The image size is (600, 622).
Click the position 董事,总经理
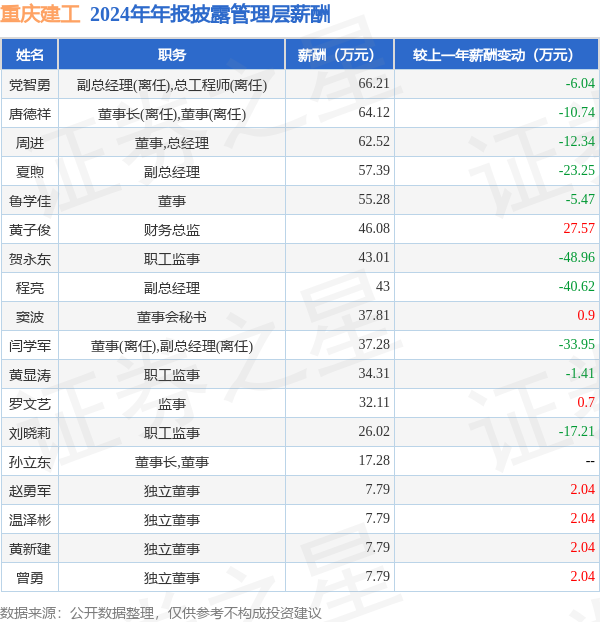pos(172,143)
